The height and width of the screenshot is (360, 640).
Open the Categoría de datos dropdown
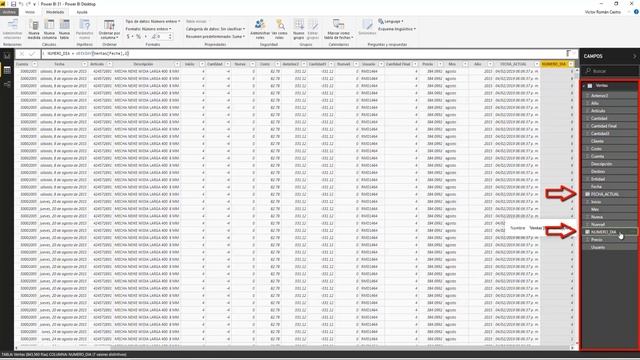pyautogui.click(x=216, y=29)
